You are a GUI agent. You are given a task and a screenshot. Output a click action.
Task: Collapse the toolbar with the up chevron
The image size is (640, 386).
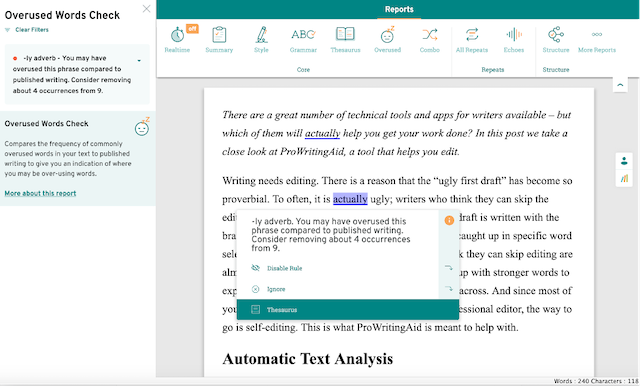tap(620, 85)
